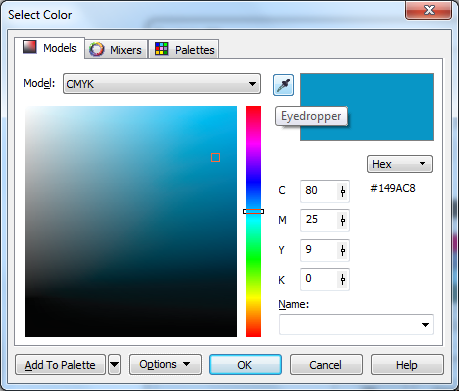Image resolution: width=459 pixels, height=391 pixels.
Task: Click the hue slider marker on color bar
Action: [253, 211]
